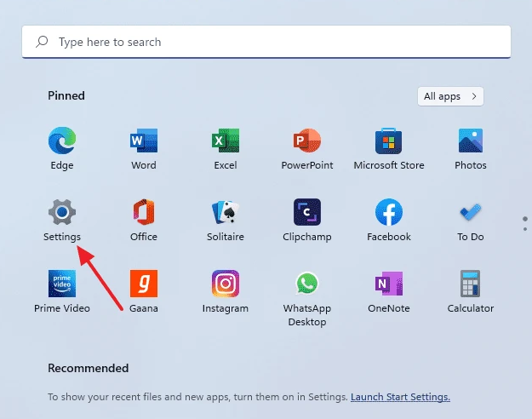Click the Type here to search box
This screenshot has height=419, width=532.
pyautogui.click(x=266, y=42)
